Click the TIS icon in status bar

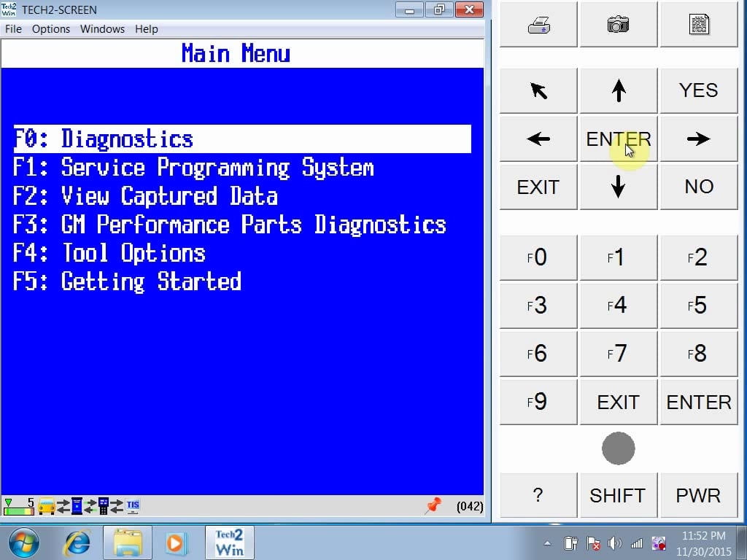click(x=133, y=506)
